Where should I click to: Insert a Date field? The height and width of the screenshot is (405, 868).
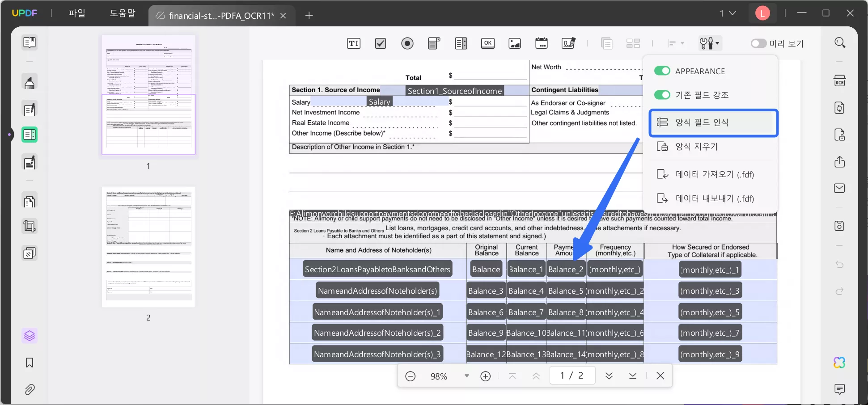click(x=542, y=43)
